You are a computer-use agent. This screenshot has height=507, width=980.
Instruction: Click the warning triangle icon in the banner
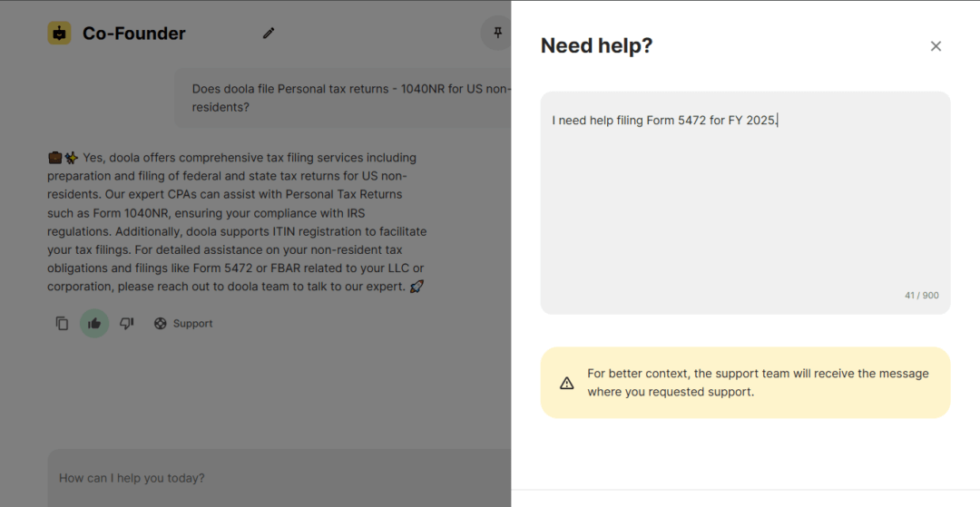(x=567, y=383)
